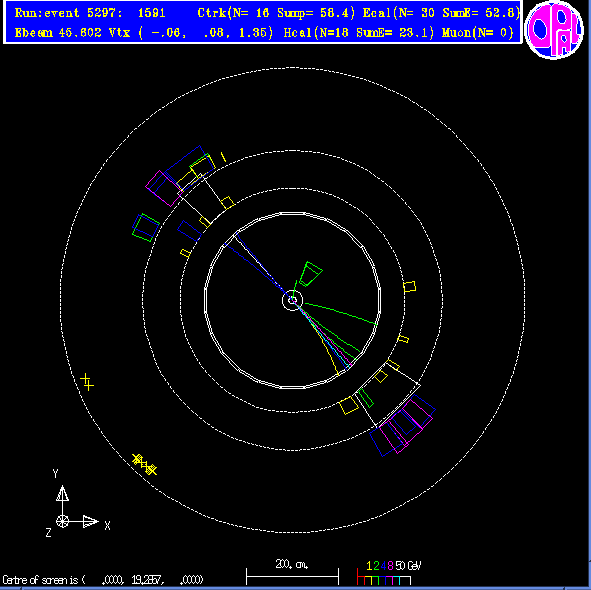This screenshot has width=591, height=590.
Task: Click the pair of yellow plus markers
Action: [87, 382]
